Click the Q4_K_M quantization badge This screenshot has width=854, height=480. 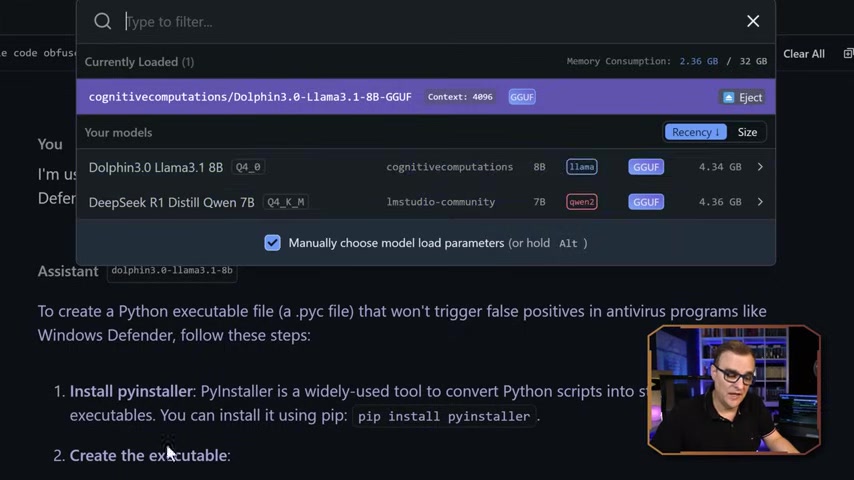(x=286, y=202)
